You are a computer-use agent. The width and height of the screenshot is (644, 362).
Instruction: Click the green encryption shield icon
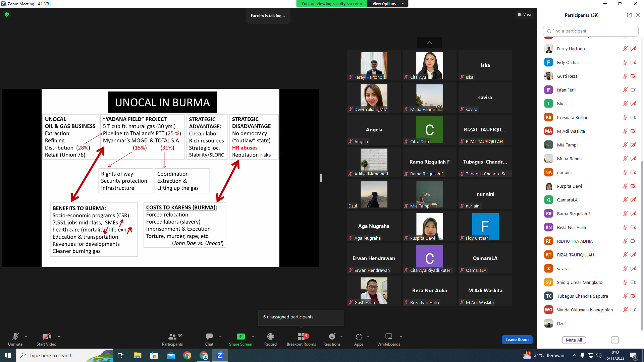7,14
